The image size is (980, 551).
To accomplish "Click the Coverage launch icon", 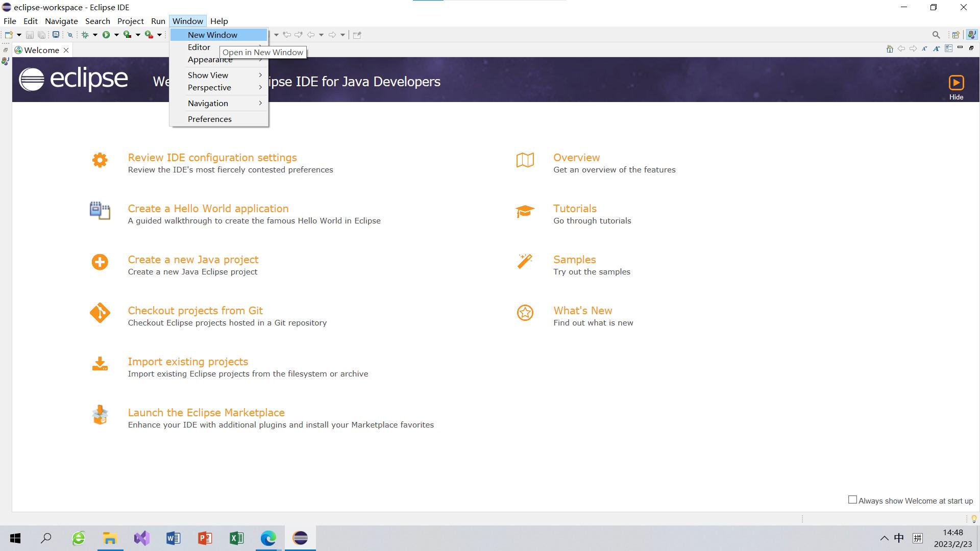I will click(128, 35).
